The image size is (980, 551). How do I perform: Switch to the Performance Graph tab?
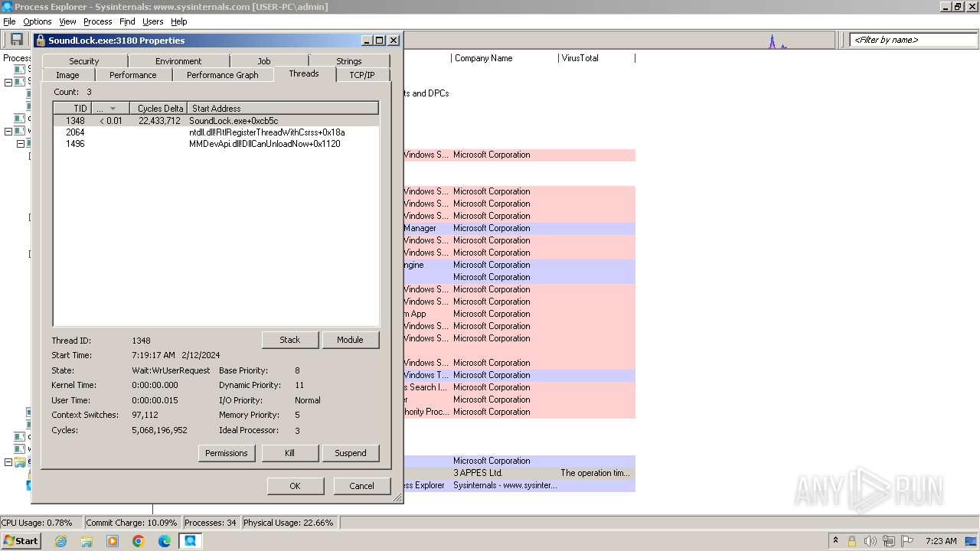(x=222, y=75)
